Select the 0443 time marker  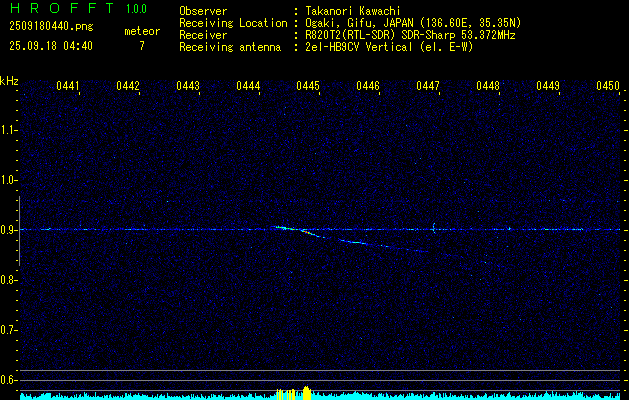187,87
